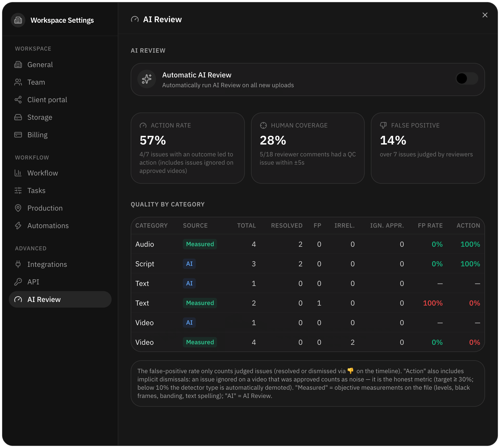Click the CATEGORY column header
Image resolution: width=500 pixels, height=448 pixels.
pyautogui.click(x=152, y=226)
